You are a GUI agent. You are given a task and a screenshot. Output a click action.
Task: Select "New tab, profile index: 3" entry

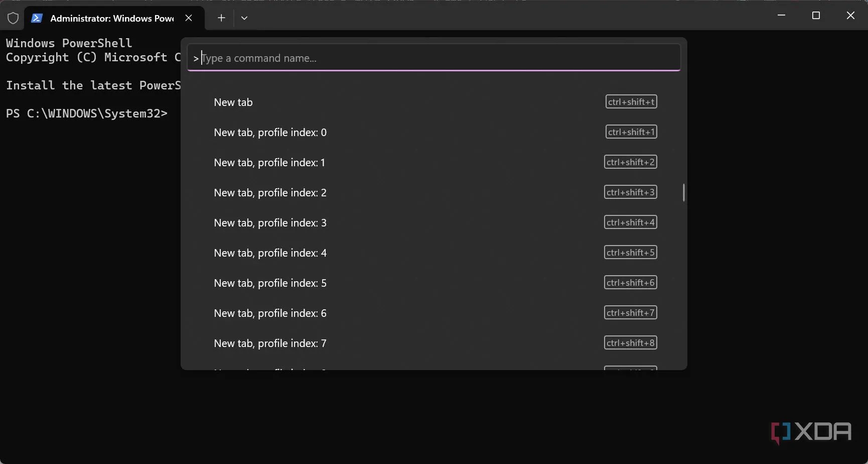click(270, 223)
